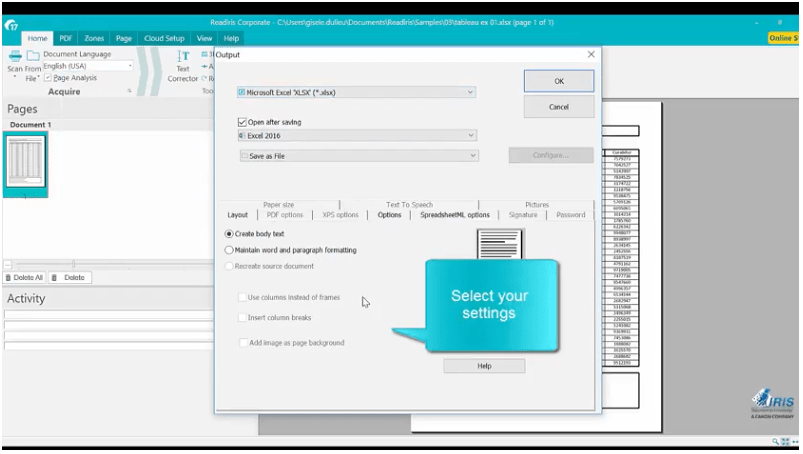Select Create body text option
803x454 pixels.
pyautogui.click(x=229, y=234)
